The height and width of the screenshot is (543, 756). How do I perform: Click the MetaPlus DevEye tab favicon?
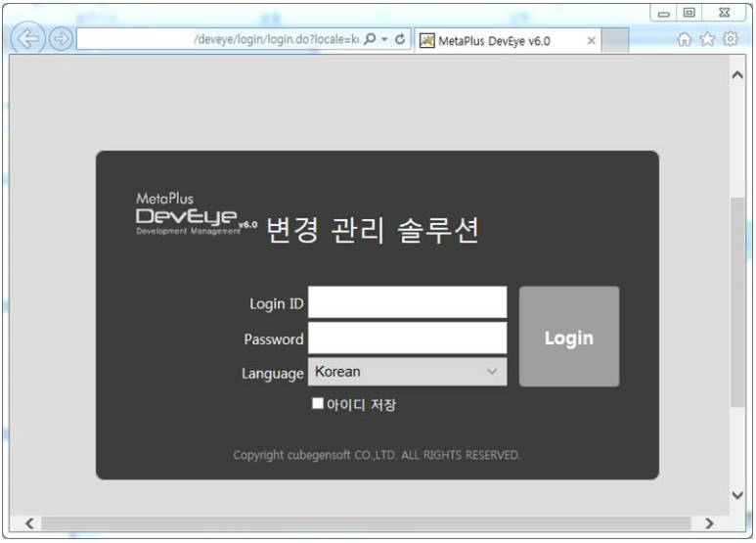point(426,40)
